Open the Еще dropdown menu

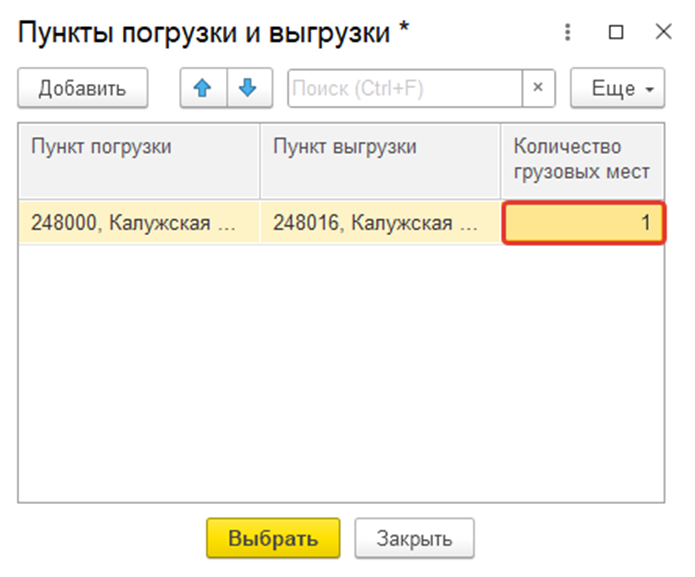(x=617, y=88)
